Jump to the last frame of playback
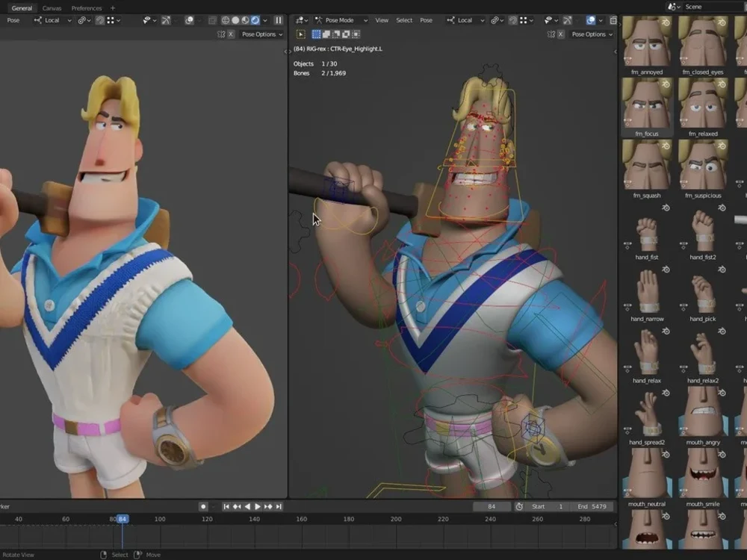Viewport: 747px width, 560px height. click(x=279, y=507)
